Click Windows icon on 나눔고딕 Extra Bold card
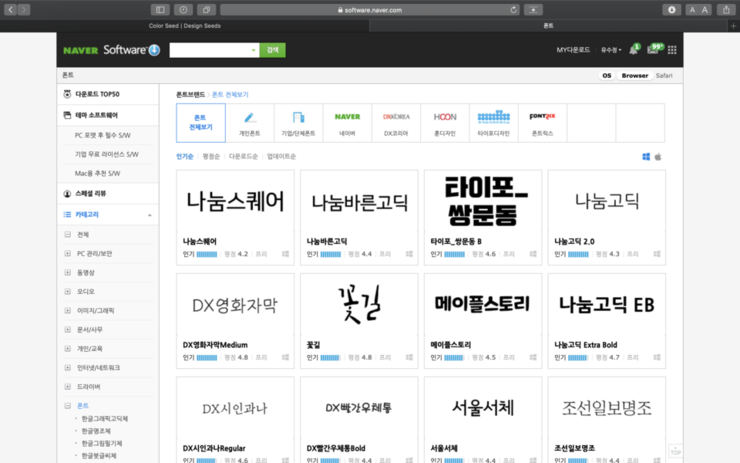The width and height of the screenshot is (740, 463). tap(656, 357)
